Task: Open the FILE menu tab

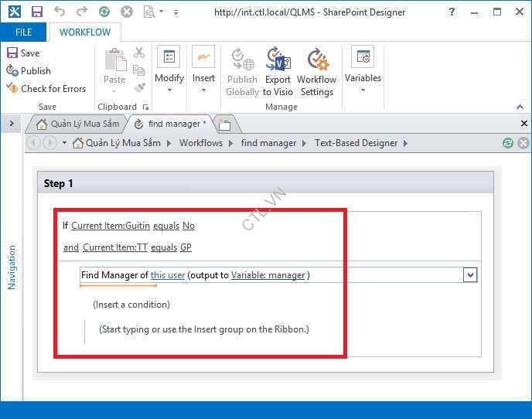Action: [x=24, y=32]
